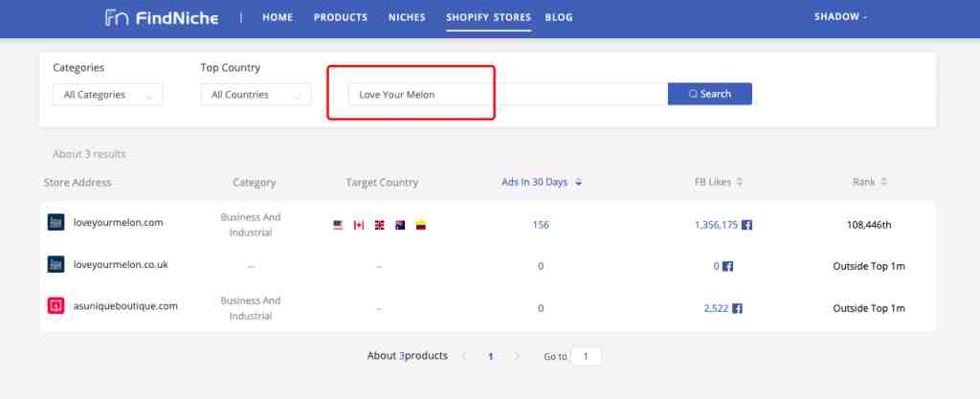Click Business And Industrial in loveyourmelon.com row

click(x=251, y=225)
